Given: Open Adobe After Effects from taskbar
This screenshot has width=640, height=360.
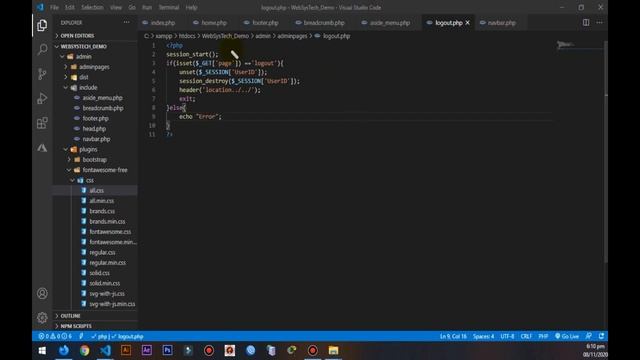Looking at the screenshot, I should [x=147, y=350].
